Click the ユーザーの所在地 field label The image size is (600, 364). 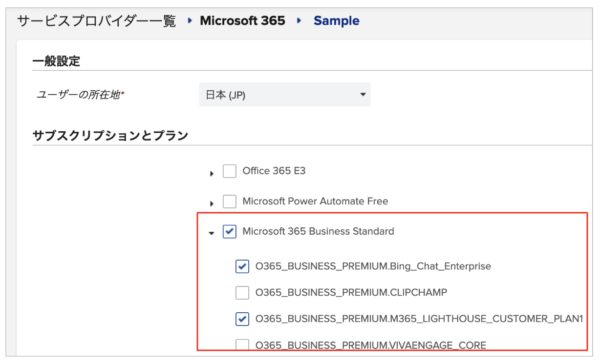(81, 95)
